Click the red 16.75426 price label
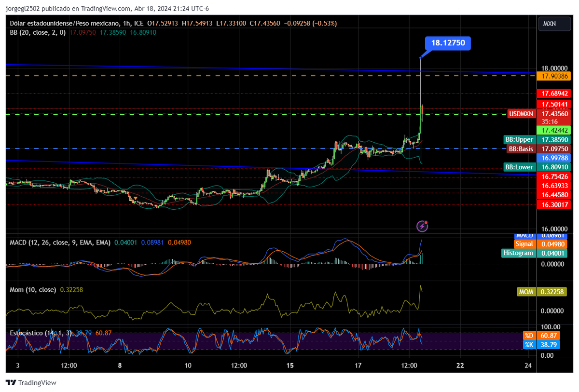Screen dimensions: 579x392 pyautogui.click(x=555, y=177)
